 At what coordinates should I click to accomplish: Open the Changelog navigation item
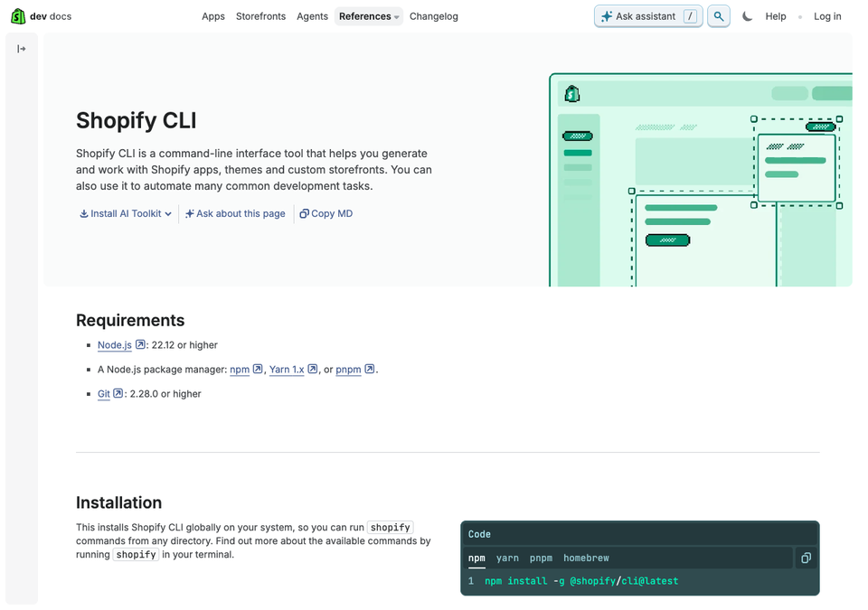433,16
